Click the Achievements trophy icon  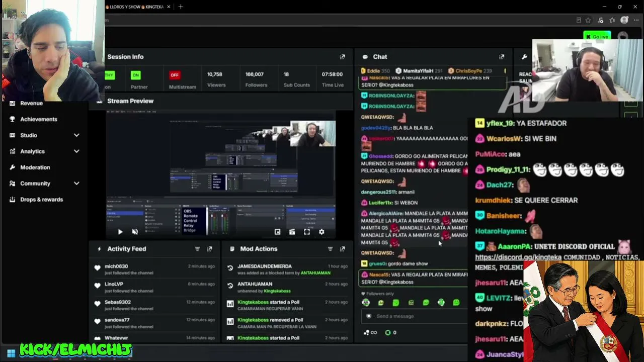pyautogui.click(x=12, y=119)
